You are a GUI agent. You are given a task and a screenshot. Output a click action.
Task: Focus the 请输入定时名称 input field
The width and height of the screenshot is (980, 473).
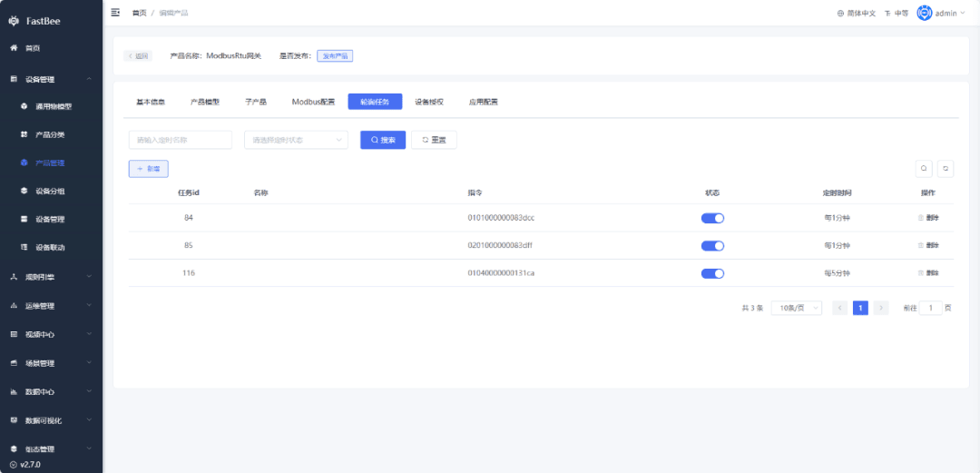click(x=181, y=140)
